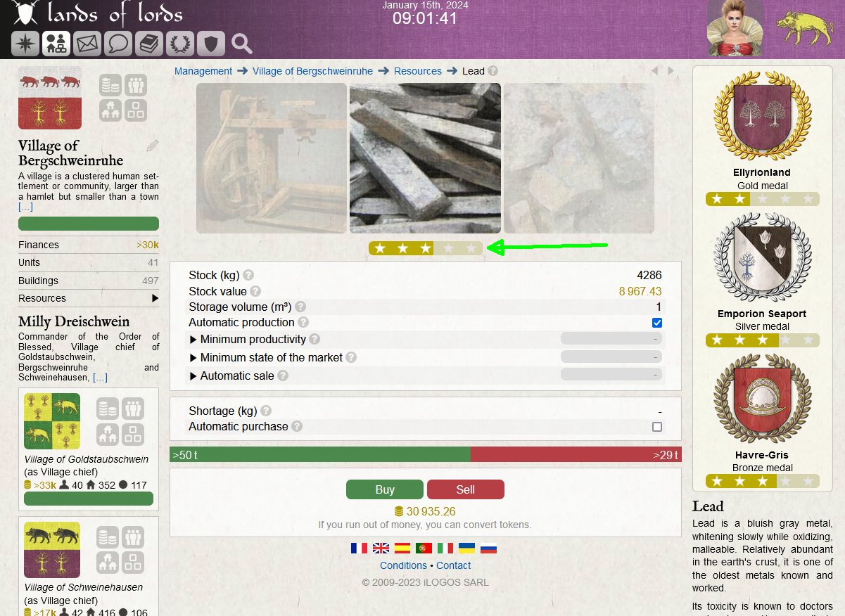Edit village name with pencil icon
Viewport: 845px width, 616px height.
pos(153,146)
